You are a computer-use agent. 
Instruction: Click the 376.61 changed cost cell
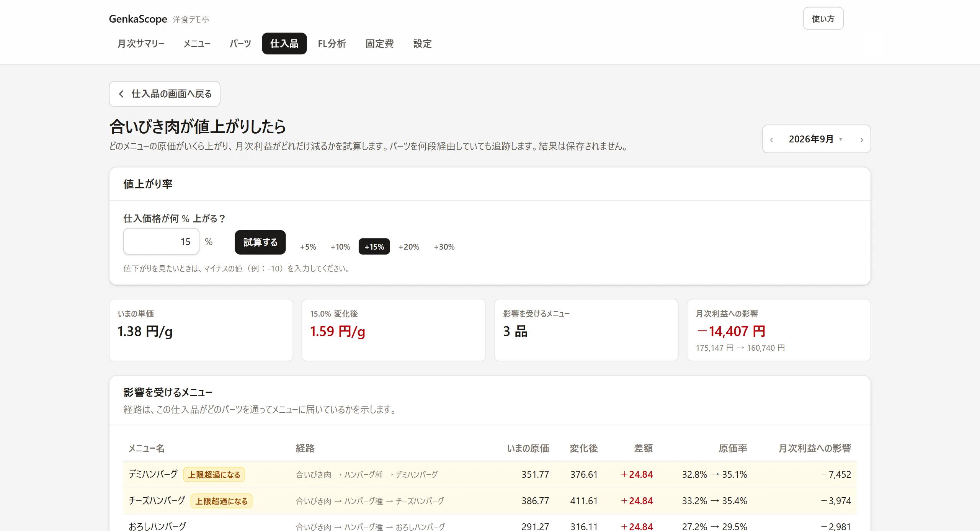coord(584,475)
